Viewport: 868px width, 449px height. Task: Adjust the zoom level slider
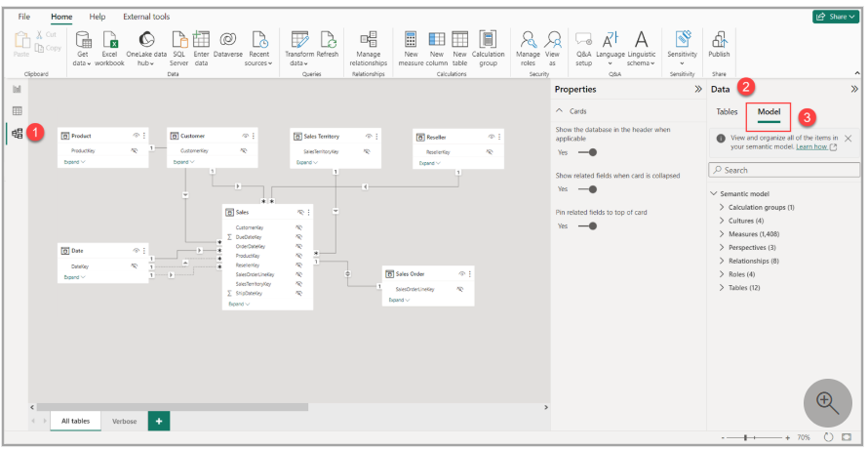[745, 438]
